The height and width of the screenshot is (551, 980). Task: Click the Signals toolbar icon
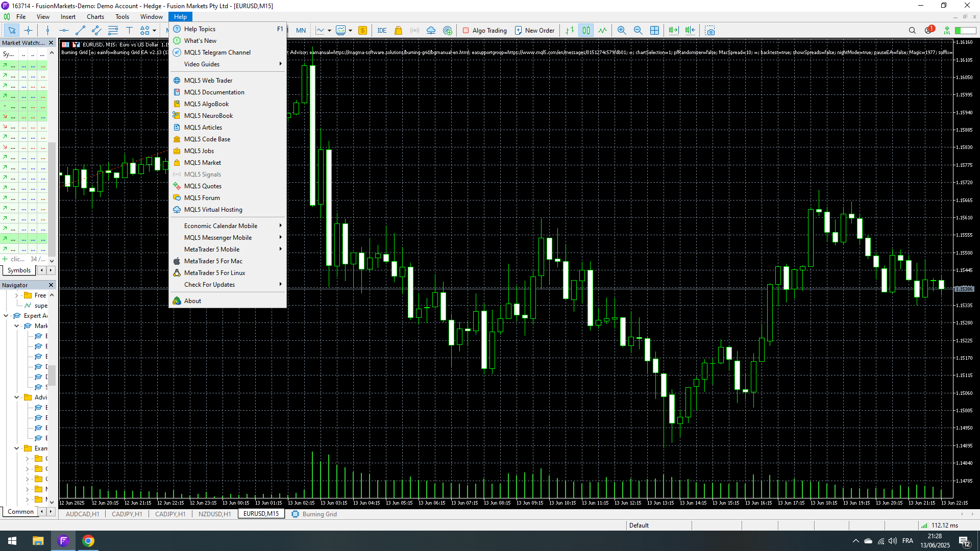(x=415, y=31)
